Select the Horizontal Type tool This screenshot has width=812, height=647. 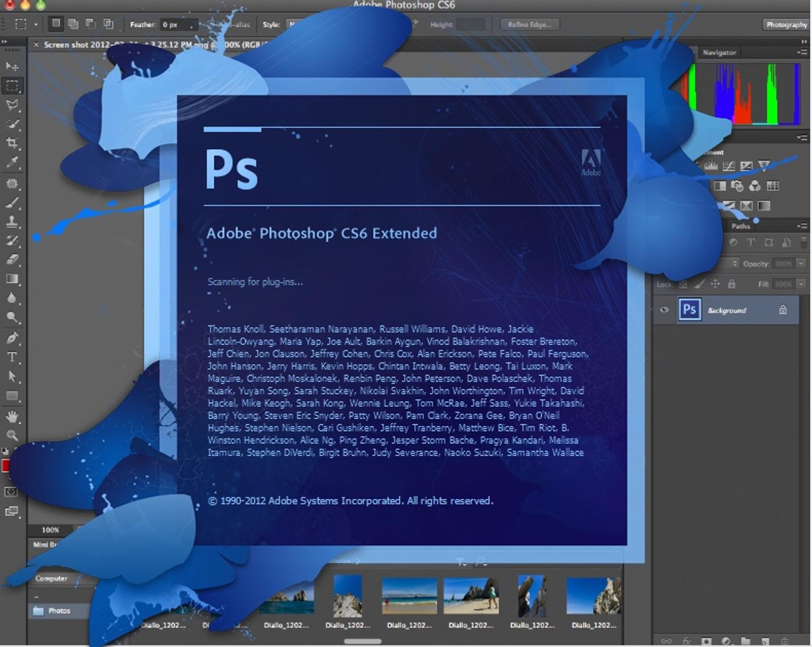(12, 357)
